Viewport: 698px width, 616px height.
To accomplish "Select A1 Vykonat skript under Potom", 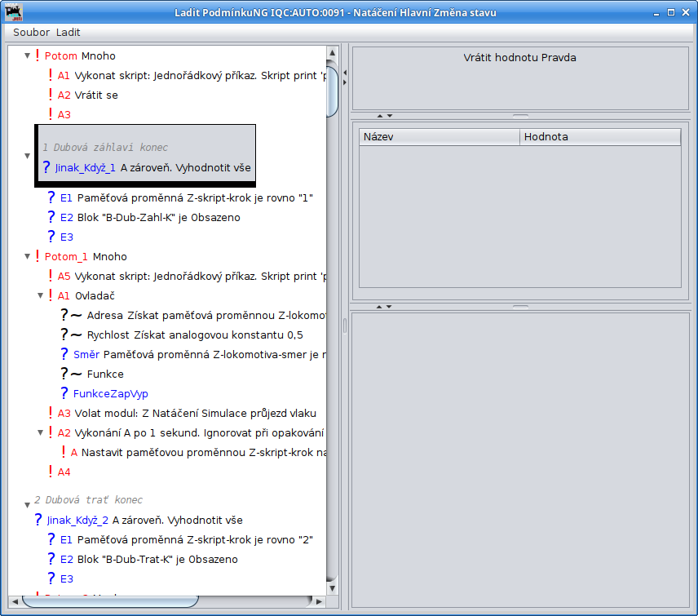I will [188, 76].
